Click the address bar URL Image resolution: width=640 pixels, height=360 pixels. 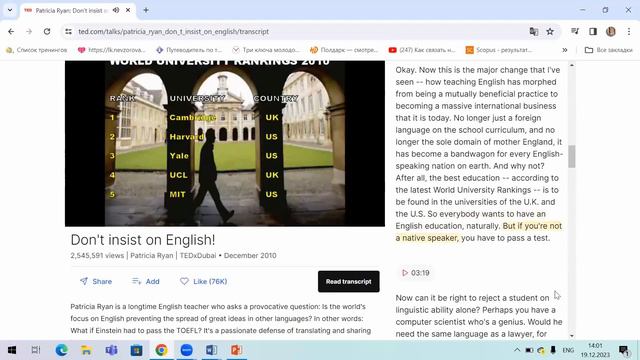tap(173, 31)
